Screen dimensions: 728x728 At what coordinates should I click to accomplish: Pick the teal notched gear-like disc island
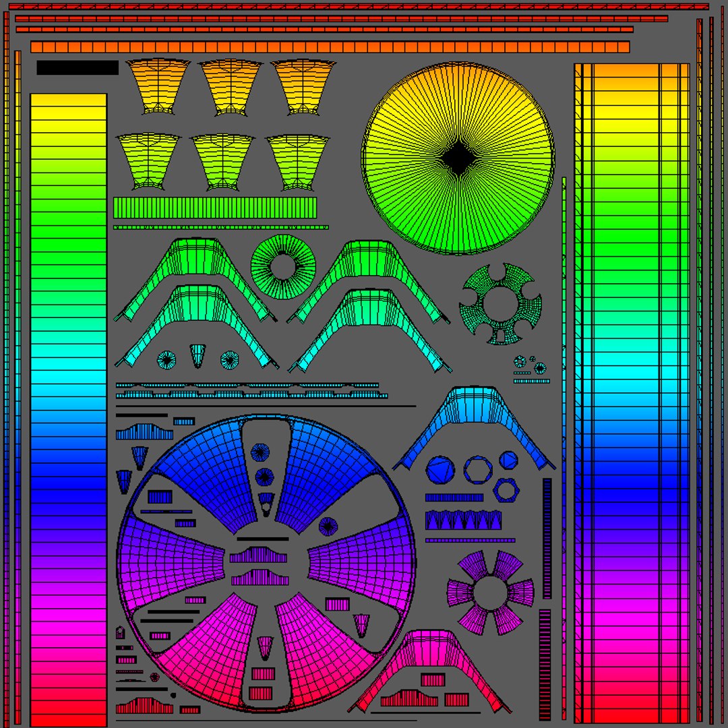coord(500,304)
